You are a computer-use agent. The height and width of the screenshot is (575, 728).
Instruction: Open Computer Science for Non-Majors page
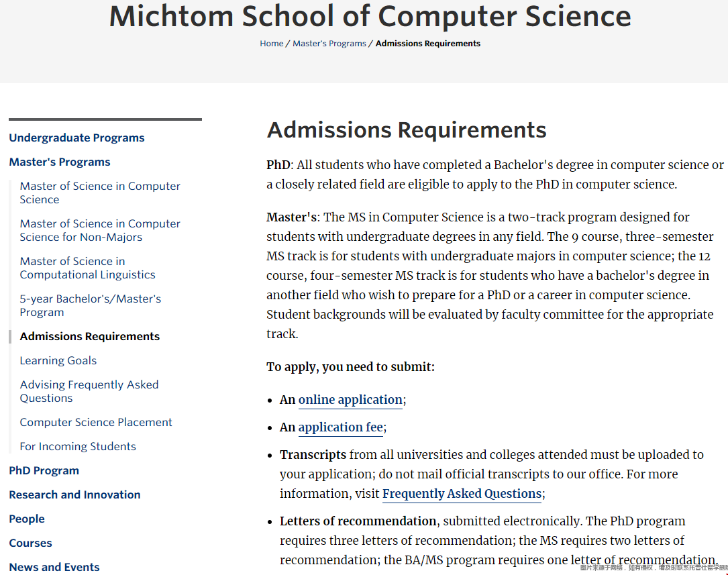pyautogui.click(x=100, y=230)
